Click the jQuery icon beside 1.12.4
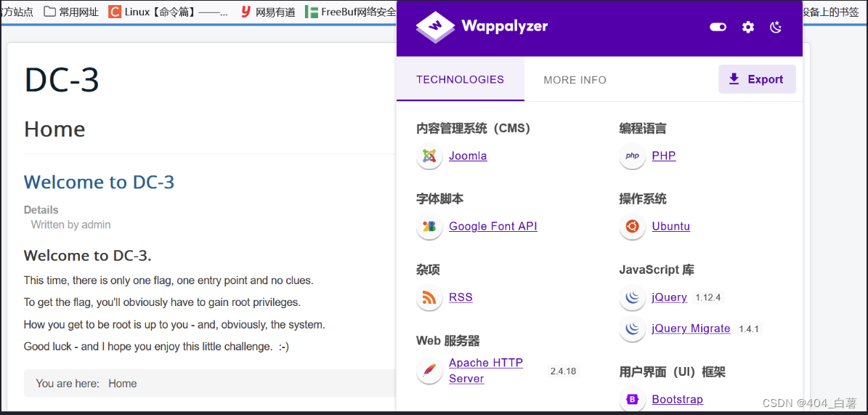This screenshot has width=868, height=415. coord(632,297)
